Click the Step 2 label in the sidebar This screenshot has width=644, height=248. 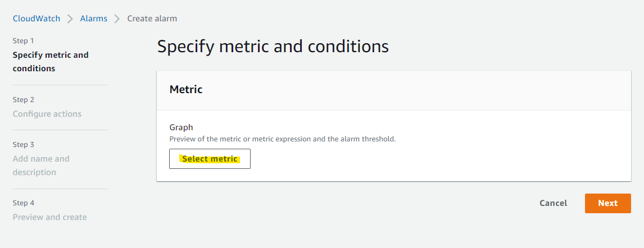coord(24,100)
